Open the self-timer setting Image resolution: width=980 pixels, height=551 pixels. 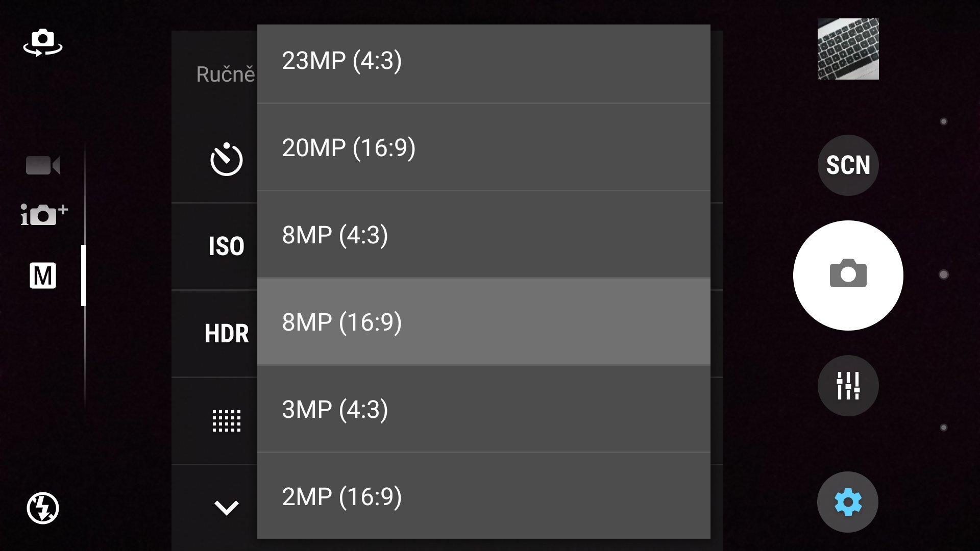[x=226, y=160]
